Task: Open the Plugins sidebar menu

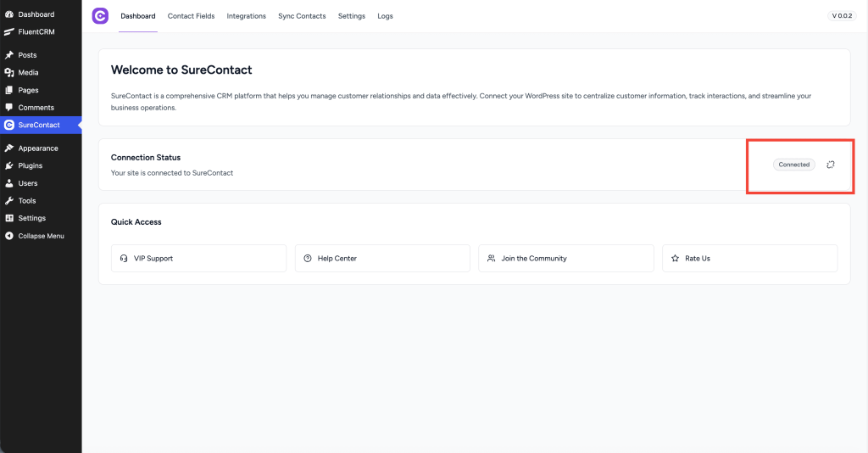Action: (30, 165)
